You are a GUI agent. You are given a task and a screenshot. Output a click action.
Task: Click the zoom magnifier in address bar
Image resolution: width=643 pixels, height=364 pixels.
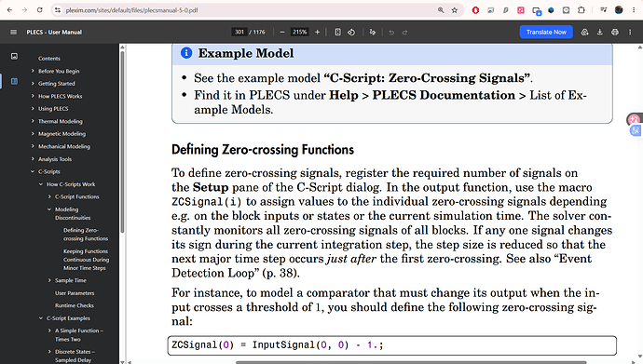[x=441, y=10]
